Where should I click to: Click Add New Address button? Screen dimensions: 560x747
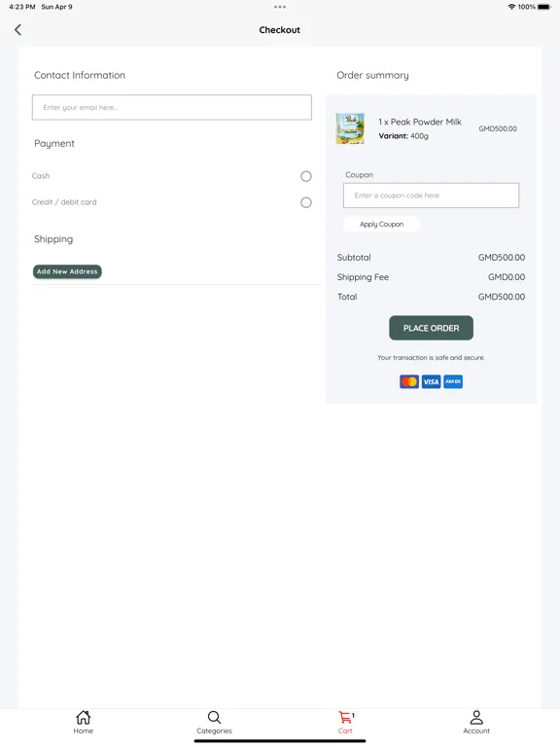[67, 271]
